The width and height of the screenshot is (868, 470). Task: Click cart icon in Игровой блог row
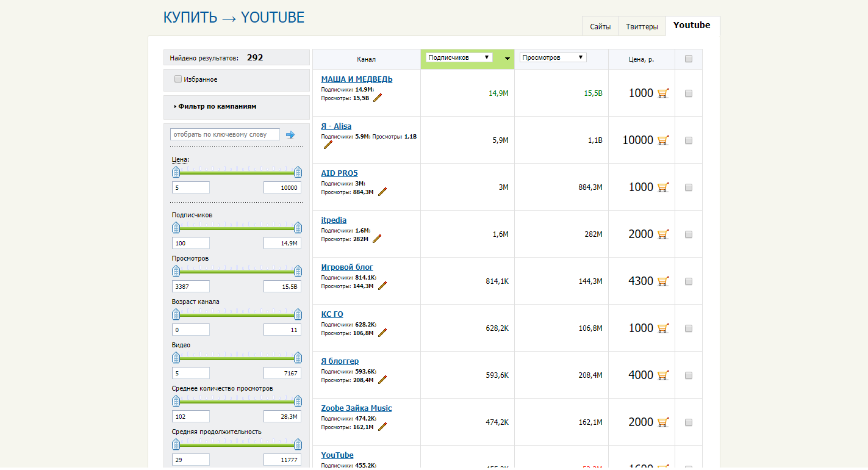[x=663, y=281]
